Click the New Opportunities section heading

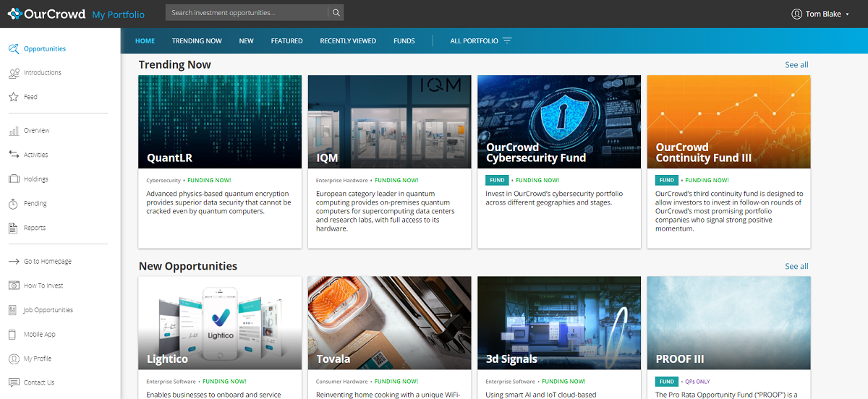[188, 267]
